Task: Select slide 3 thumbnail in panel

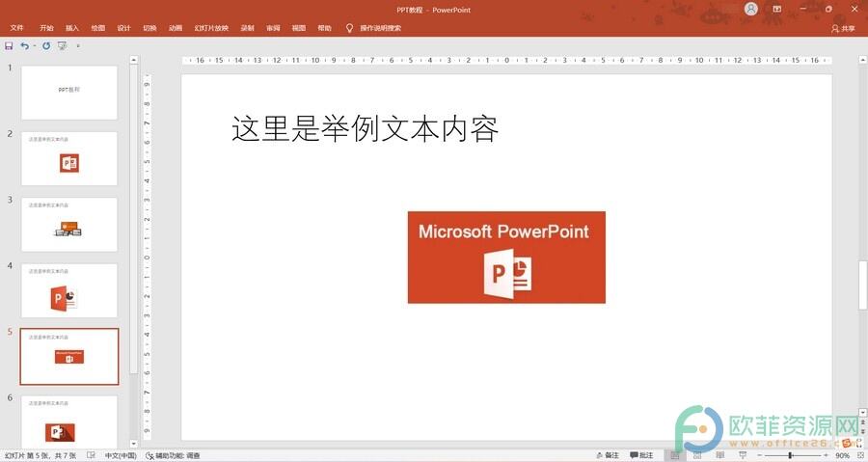Action: click(x=69, y=224)
